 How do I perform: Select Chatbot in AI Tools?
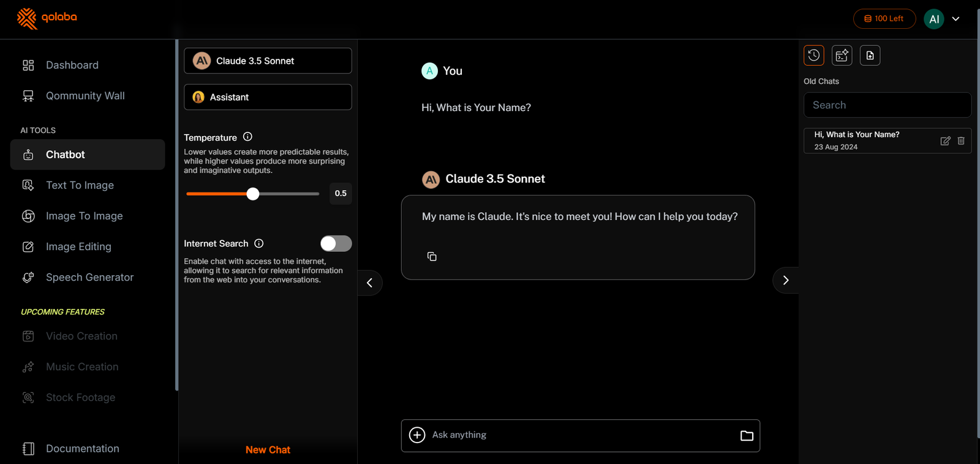click(88, 154)
